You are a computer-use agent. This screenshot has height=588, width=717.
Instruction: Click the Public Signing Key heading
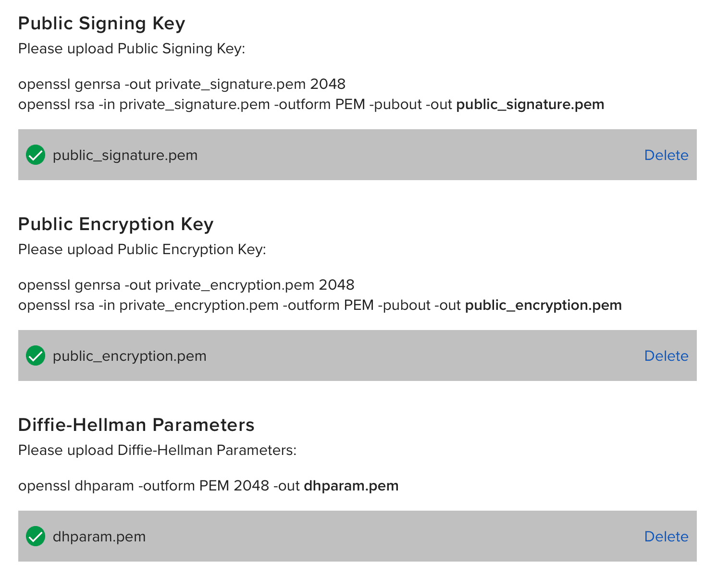pyautogui.click(x=101, y=24)
